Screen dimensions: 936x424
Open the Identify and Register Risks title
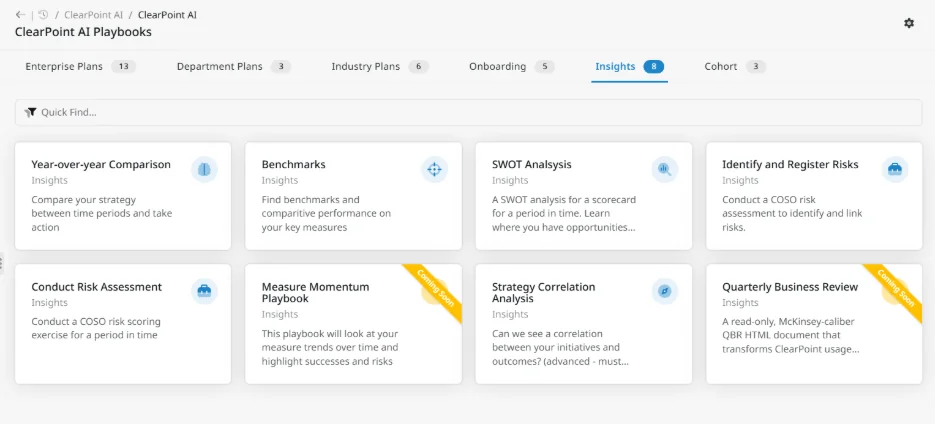(790, 164)
